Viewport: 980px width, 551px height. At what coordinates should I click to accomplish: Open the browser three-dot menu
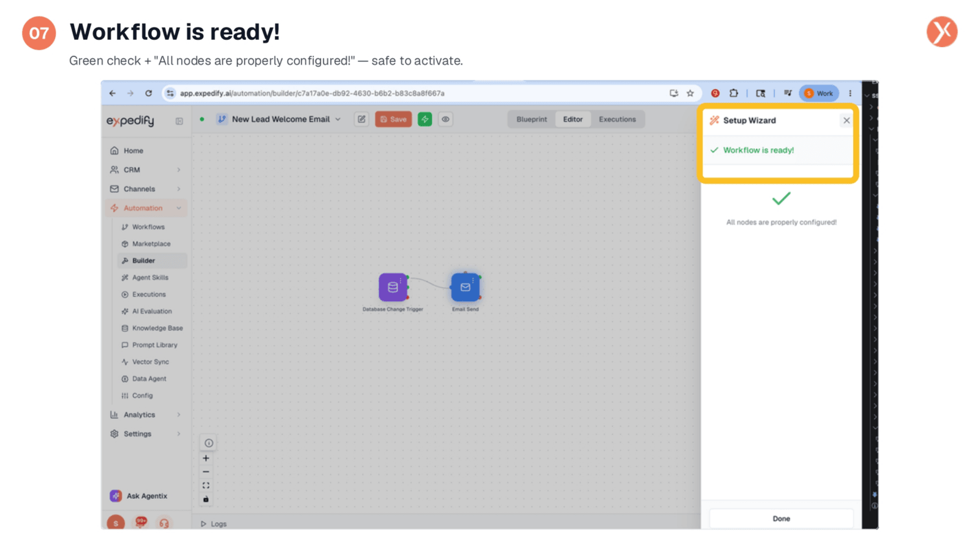850,93
